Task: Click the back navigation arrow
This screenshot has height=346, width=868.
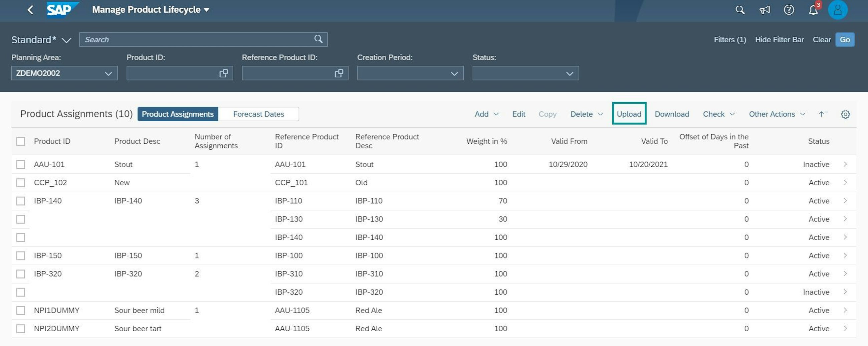Action: tap(30, 10)
